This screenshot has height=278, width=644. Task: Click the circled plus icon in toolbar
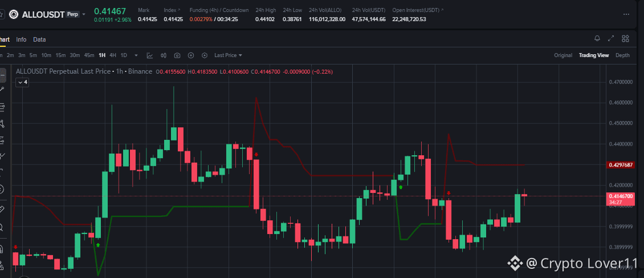tap(191, 55)
